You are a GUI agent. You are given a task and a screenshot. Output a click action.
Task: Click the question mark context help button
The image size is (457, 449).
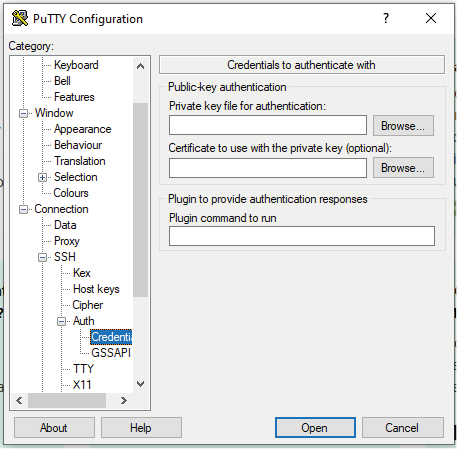(386, 18)
